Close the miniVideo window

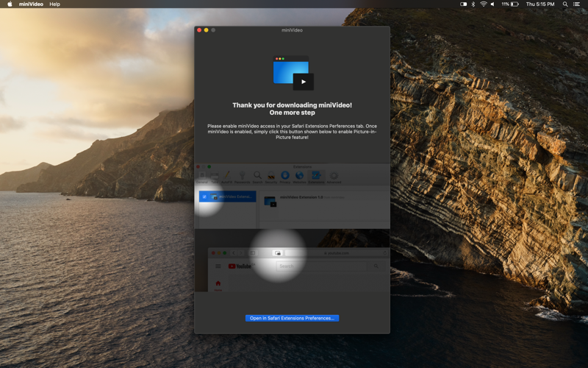tap(199, 30)
